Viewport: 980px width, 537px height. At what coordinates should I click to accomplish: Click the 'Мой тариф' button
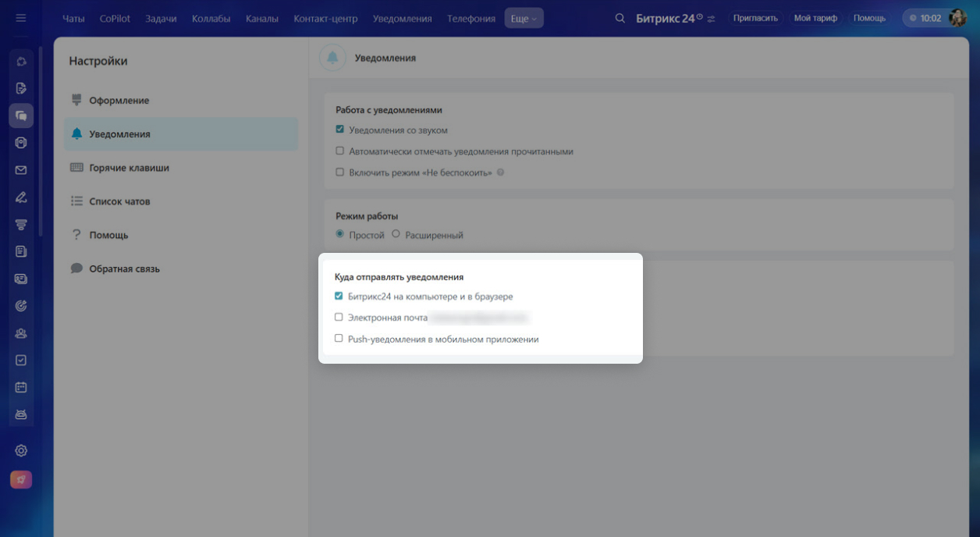(815, 18)
